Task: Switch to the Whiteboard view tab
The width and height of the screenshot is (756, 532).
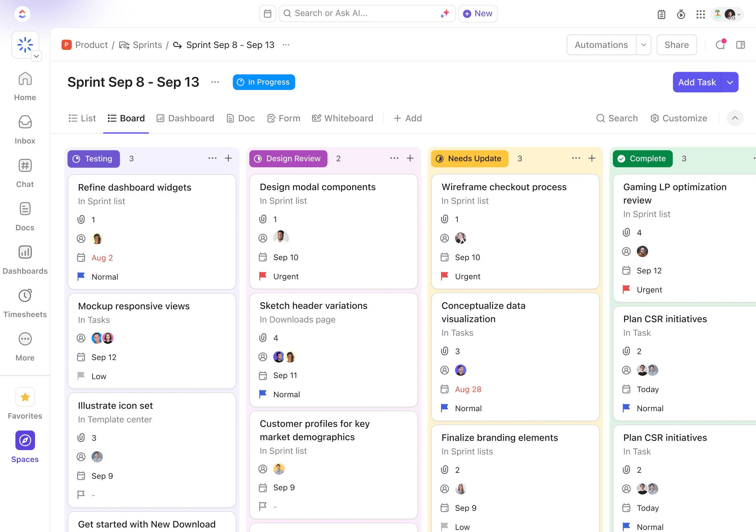Action: point(343,118)
